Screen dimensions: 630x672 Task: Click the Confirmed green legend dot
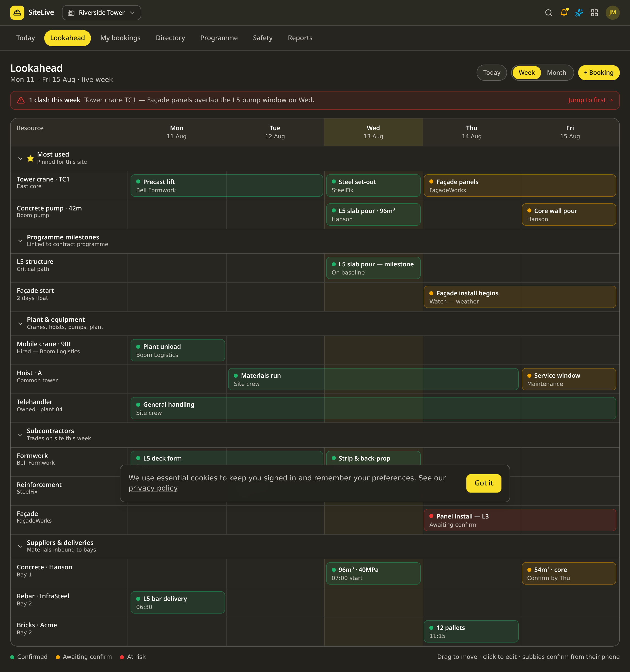coord(12,657)
